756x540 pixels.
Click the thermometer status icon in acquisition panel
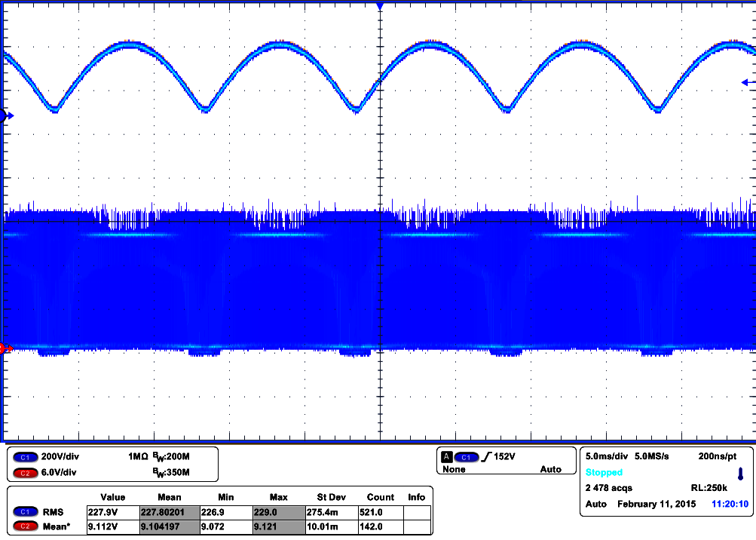(x=739, y=474)
